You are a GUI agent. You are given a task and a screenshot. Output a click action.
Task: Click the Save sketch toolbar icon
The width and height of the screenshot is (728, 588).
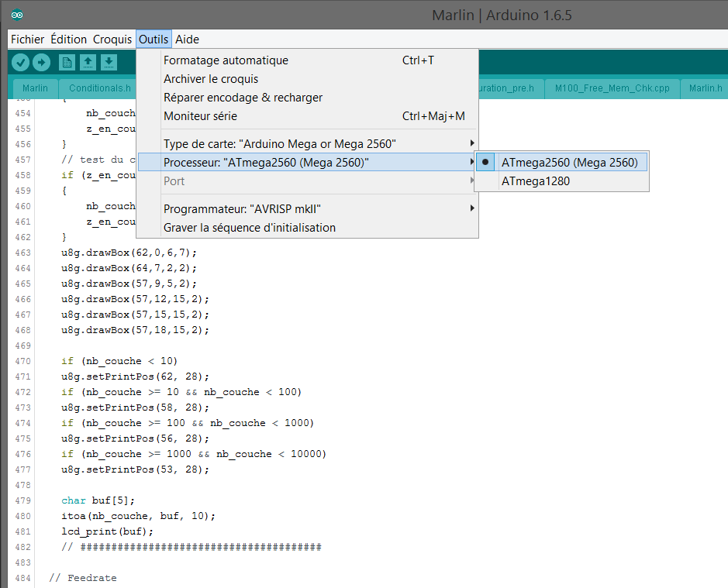[109, 62]
